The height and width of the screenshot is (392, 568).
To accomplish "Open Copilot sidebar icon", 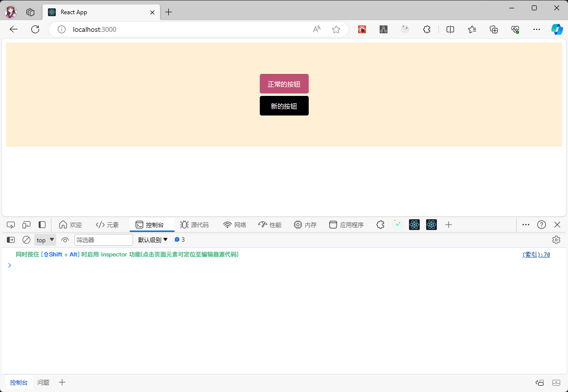I will coord(557,29).
